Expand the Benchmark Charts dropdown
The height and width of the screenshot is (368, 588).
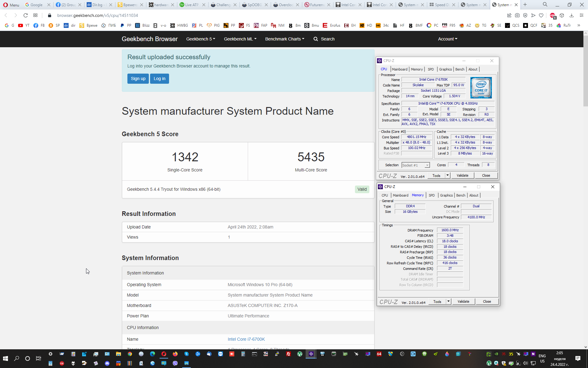tap(285, 39)
